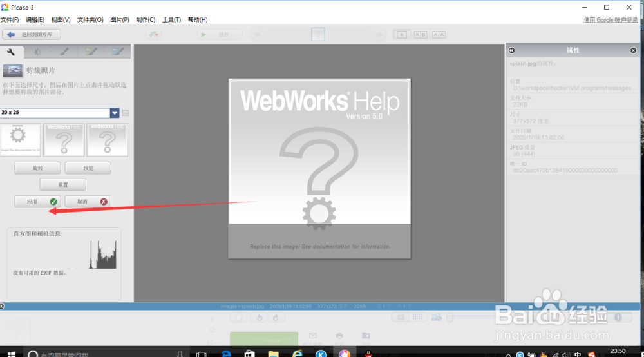Open the effects paintbrush tab
Viewport: 644px width, 357px height.
64,52
